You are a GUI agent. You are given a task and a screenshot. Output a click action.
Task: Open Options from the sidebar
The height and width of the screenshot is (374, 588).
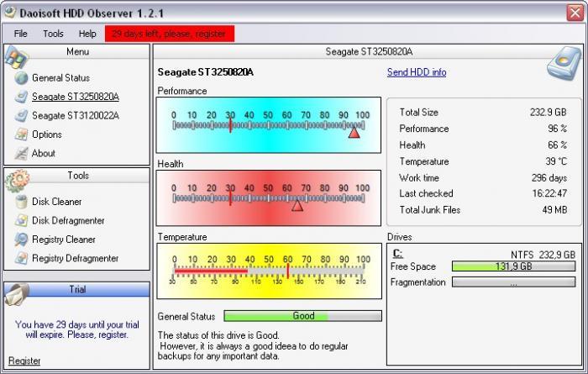pos(47,134)
